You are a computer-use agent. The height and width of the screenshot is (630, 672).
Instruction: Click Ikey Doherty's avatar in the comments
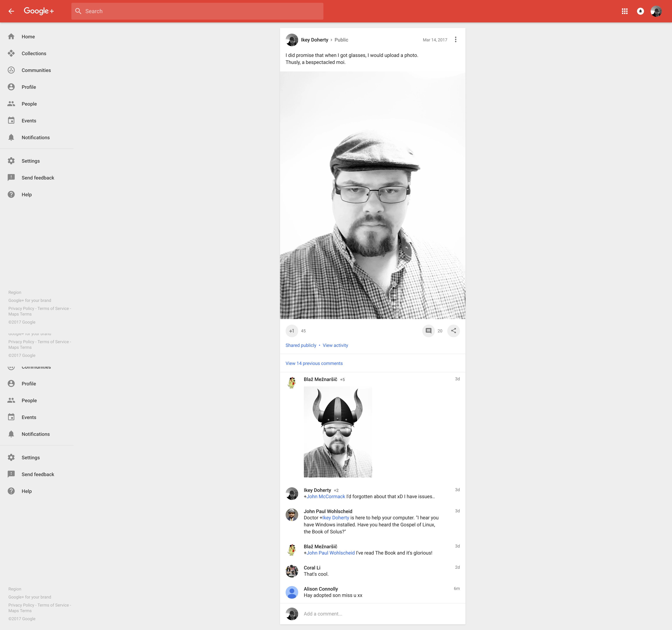coord(292,493)
